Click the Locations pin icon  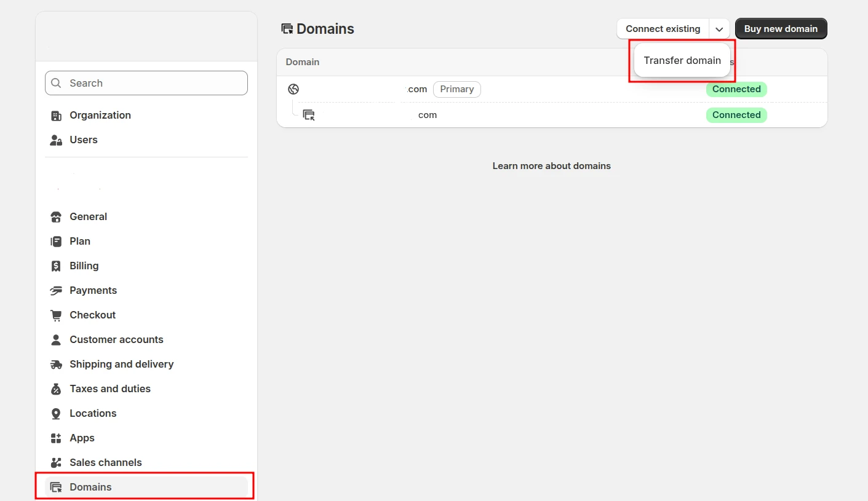click(x=56, y=414)
